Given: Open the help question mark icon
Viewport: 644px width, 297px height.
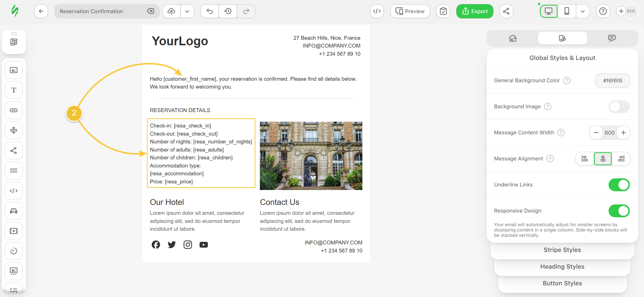Looking at the screenshot, I should [x=603, y=11].
